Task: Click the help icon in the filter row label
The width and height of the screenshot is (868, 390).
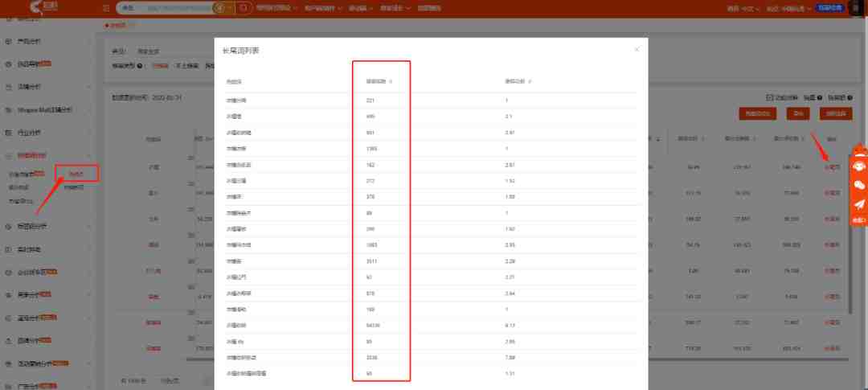Action: [x=140, y=65]
